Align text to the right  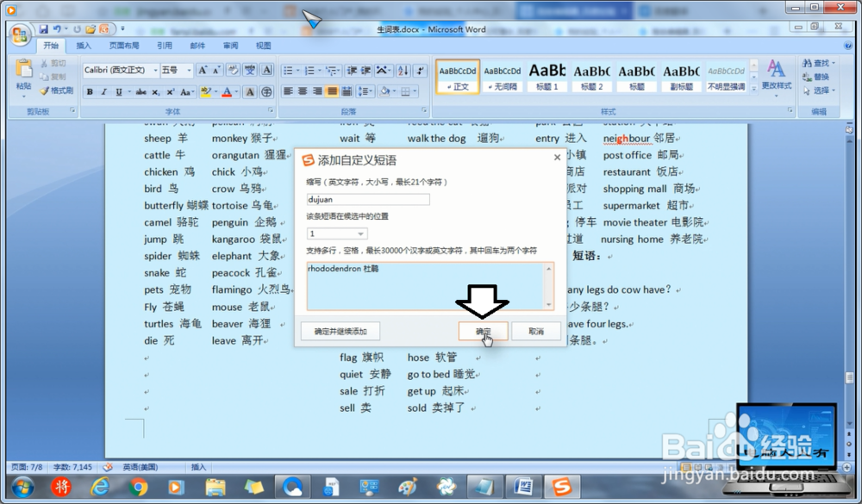[317, 91]
